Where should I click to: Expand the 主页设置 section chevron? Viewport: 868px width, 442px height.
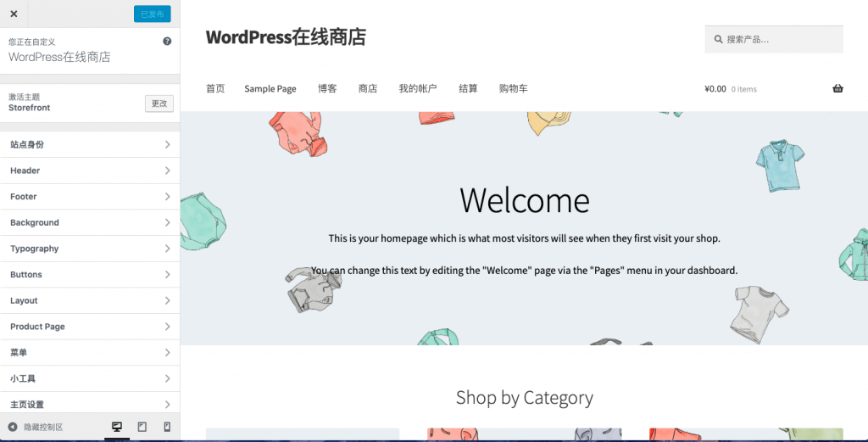pos(167,405)
